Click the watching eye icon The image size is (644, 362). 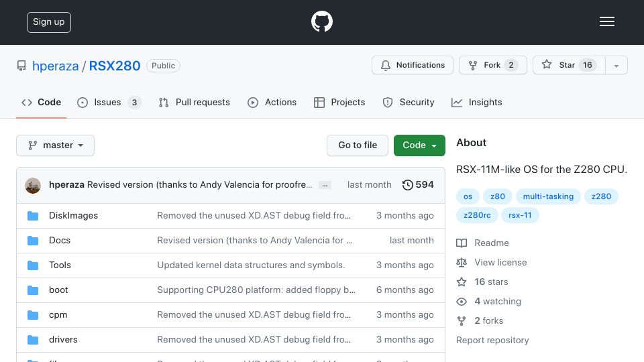(x=462, y=302)
